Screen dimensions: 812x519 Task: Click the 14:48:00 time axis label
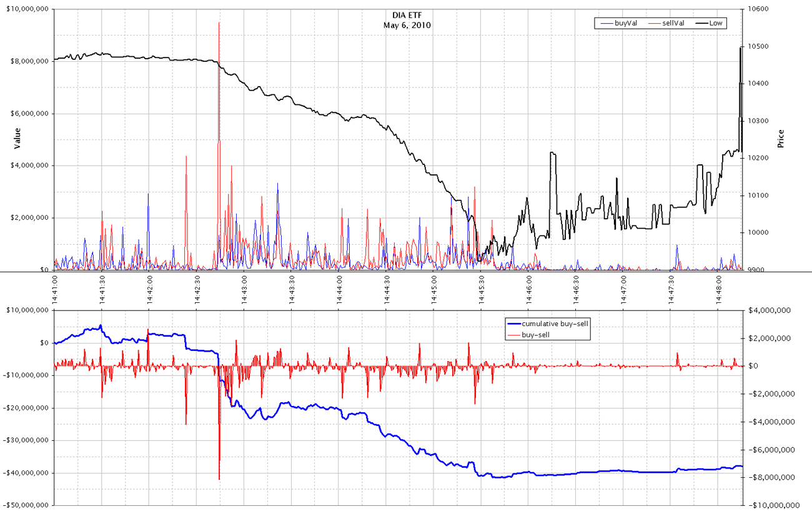click(x=720, y=290)
